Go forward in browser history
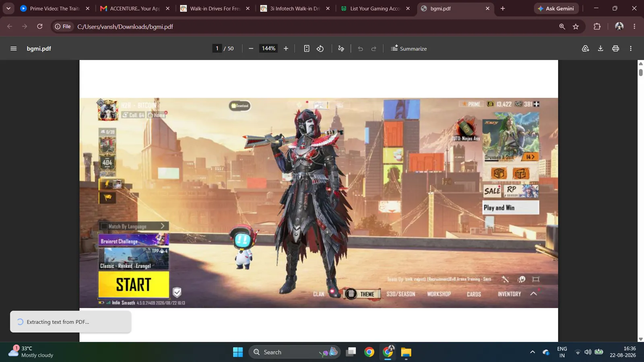The image size is (644, 362). (25, 27)
